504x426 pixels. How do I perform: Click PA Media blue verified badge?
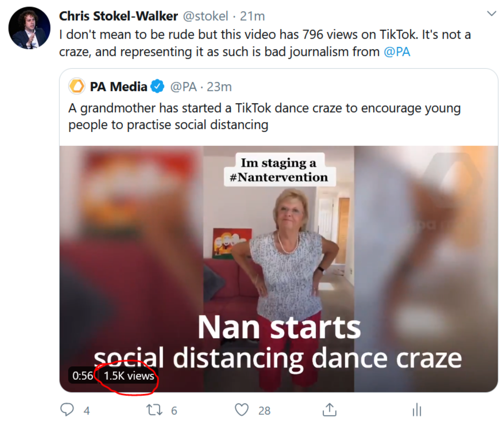pos(158,86)
